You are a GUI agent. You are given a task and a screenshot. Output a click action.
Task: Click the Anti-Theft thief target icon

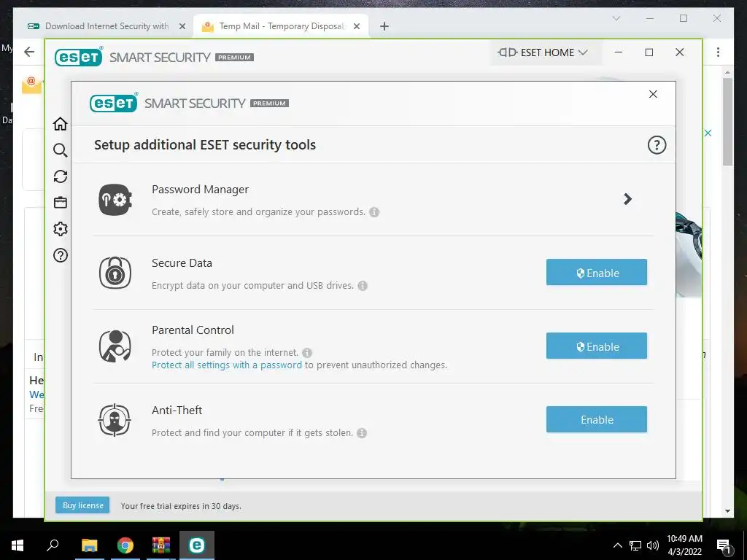pos(115,420)
